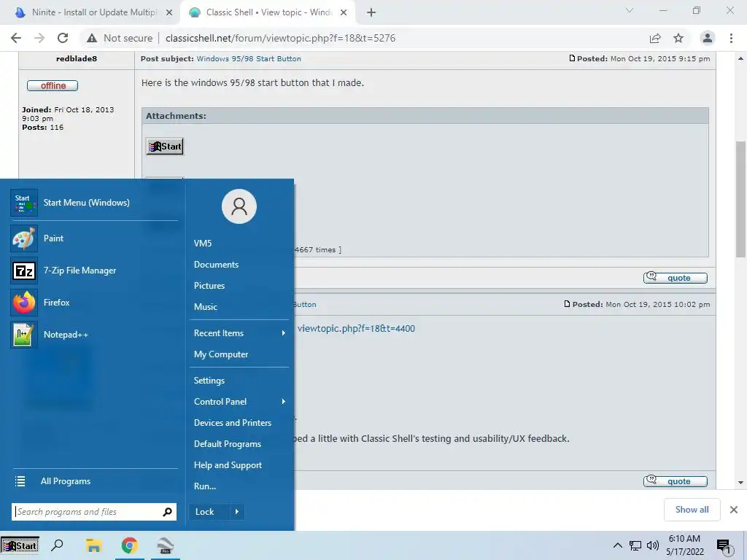The height and width of the screenshot is (560, 747).
Task: Click the search magnifier icon in start menu
Action: click(167, 512)
